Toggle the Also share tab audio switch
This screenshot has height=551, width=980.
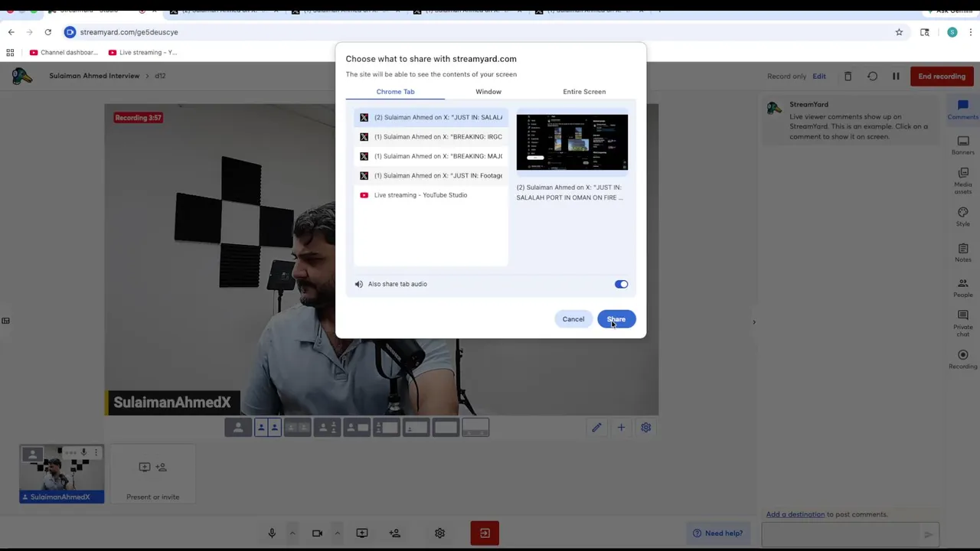[621, 284]
